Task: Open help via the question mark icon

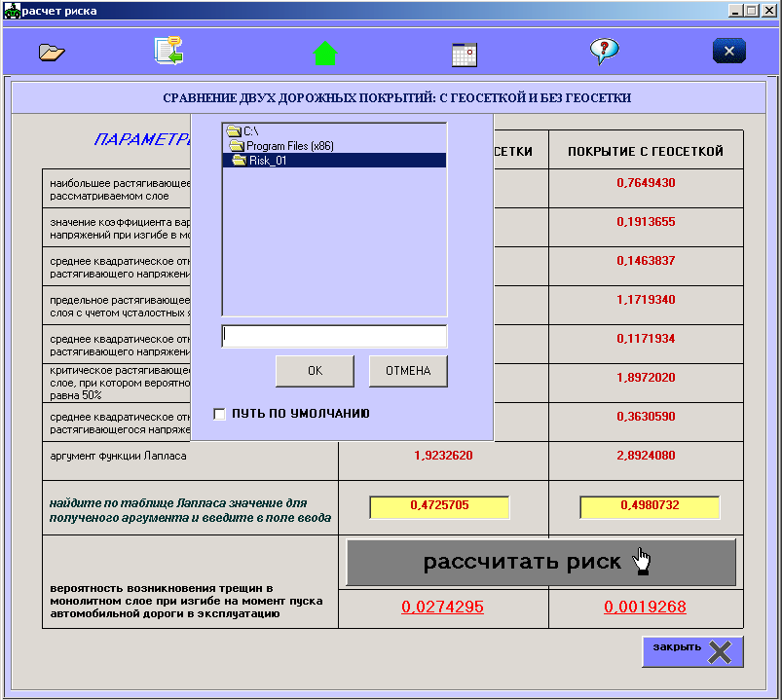Action: (604, 52)
